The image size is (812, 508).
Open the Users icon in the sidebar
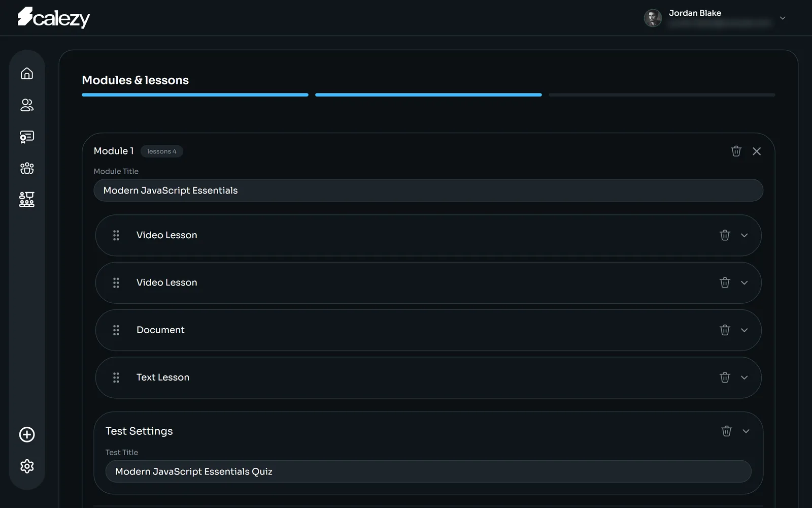(27, 105)
